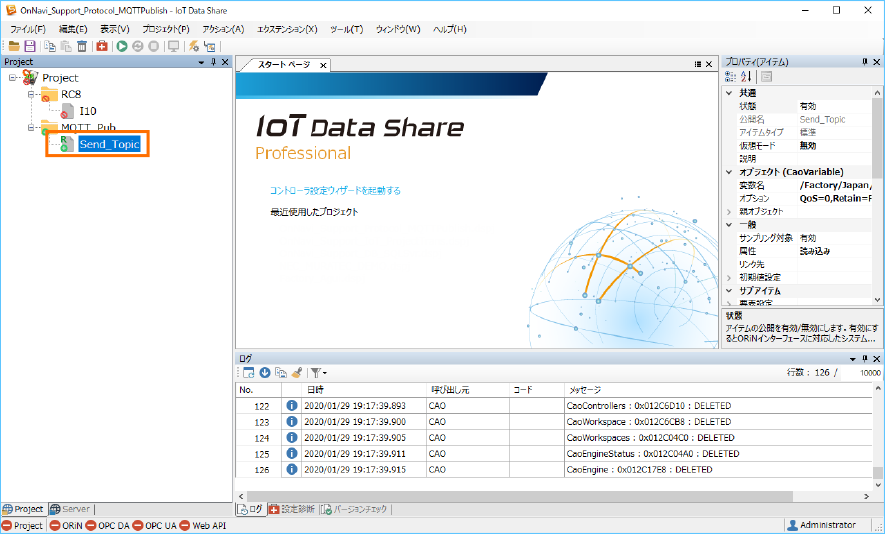Collapse the 共通 property category
This screenshot has width=885, height=534.
point(729,93)
